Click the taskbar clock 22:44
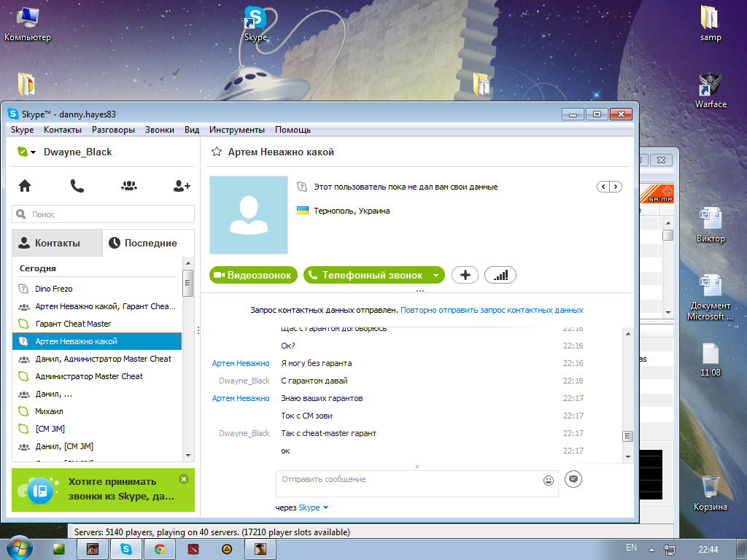This screenshot has height=560, width=747. (x=708, y=550)
